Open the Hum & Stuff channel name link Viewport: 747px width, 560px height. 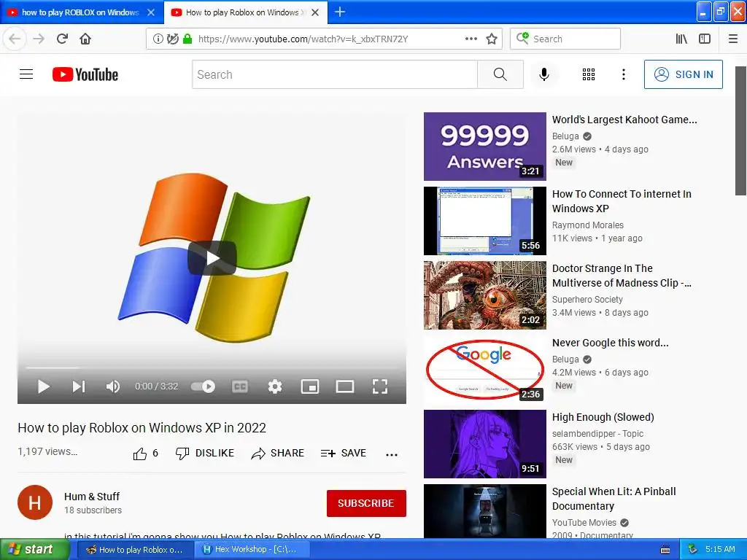[92, 496]
